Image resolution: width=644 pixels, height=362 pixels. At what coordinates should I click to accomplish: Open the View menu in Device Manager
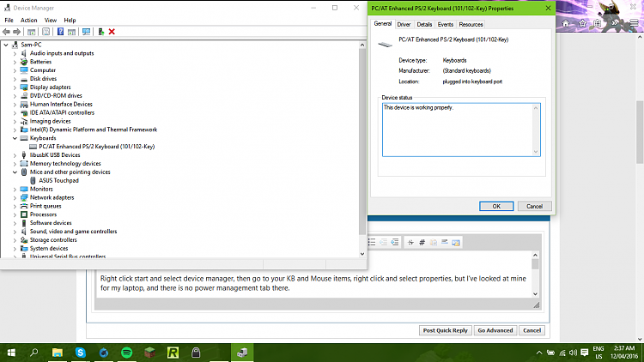(x=51, y=20)
